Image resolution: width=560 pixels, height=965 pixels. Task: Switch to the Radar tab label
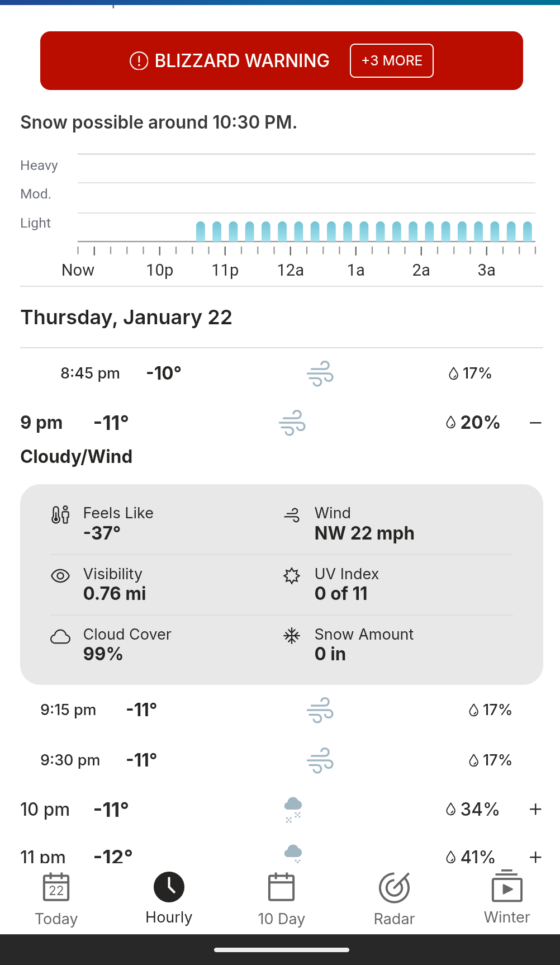tap(394, 919)
